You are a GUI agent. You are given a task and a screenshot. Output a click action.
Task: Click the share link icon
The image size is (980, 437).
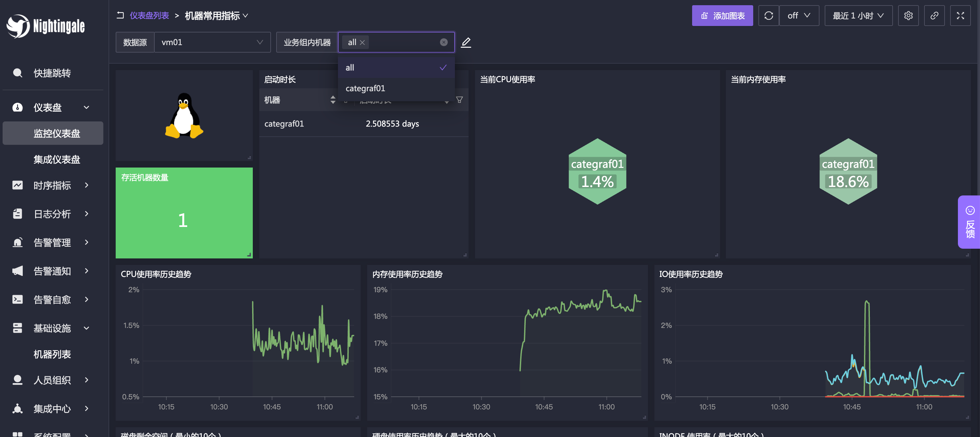point(935,16)
